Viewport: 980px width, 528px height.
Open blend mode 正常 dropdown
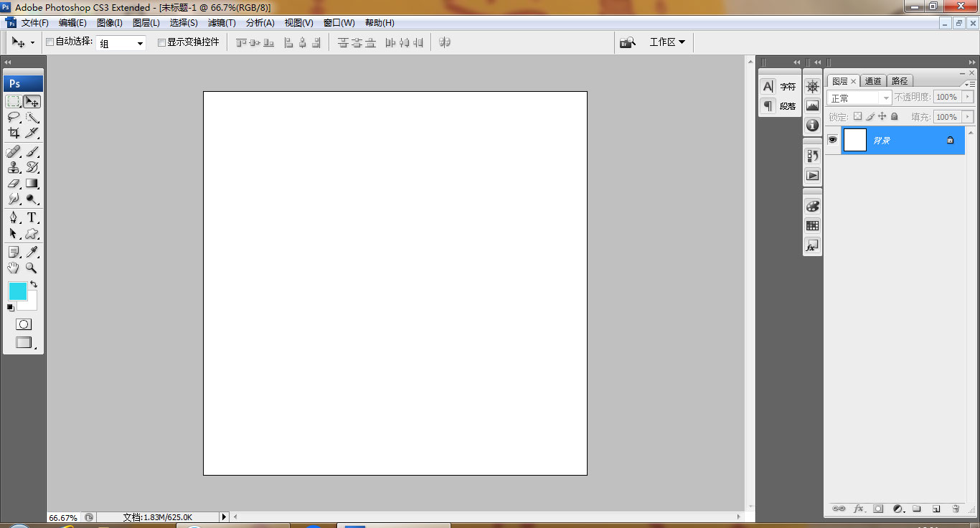tap(859, 98)
